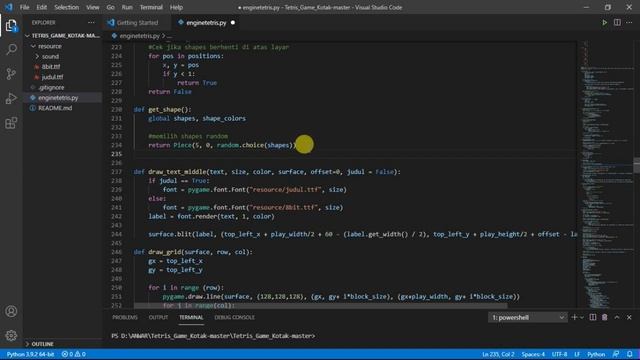Open the Source Control view

click(x=11, y=74)
